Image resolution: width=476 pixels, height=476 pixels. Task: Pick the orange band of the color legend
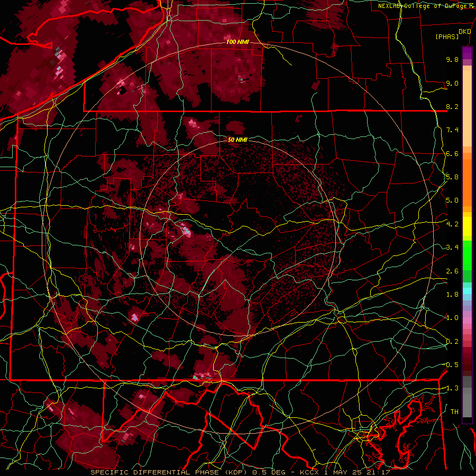467,182
